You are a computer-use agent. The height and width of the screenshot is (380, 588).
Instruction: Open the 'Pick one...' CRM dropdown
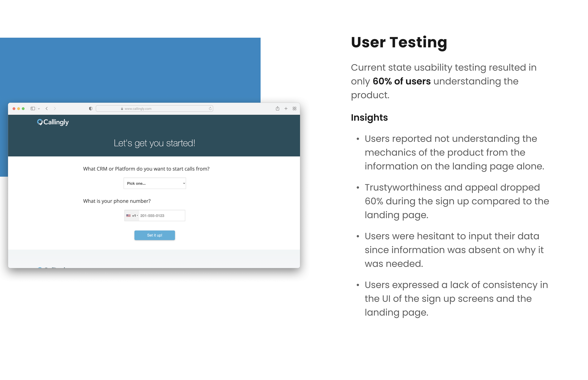pyautogui.click(x=155, y=183)
